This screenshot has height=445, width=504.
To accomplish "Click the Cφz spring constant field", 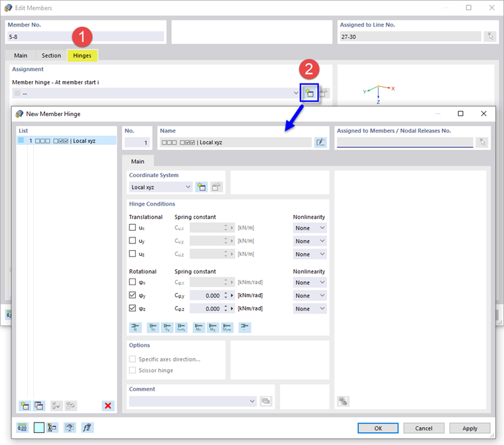I will [206, 308].
